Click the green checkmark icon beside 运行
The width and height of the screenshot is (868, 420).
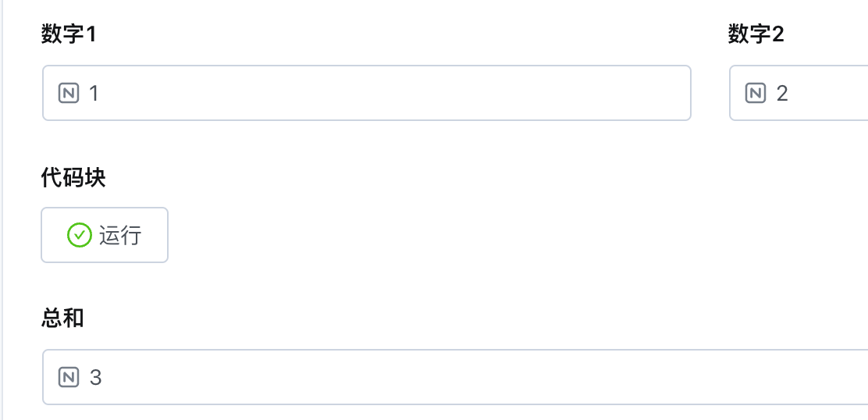coord(79,235)
